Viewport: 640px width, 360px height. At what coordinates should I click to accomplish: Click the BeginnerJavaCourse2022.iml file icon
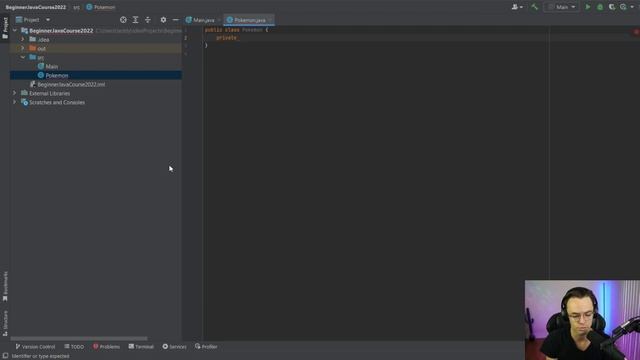click(33, 84)
